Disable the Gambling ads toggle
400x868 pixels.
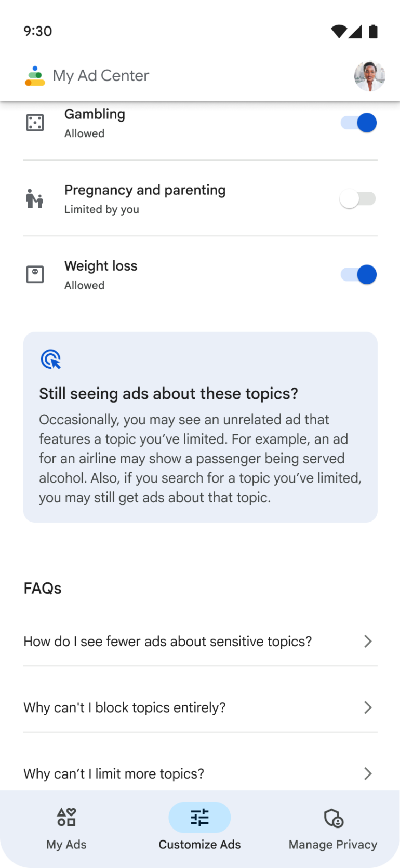(358, 123)
